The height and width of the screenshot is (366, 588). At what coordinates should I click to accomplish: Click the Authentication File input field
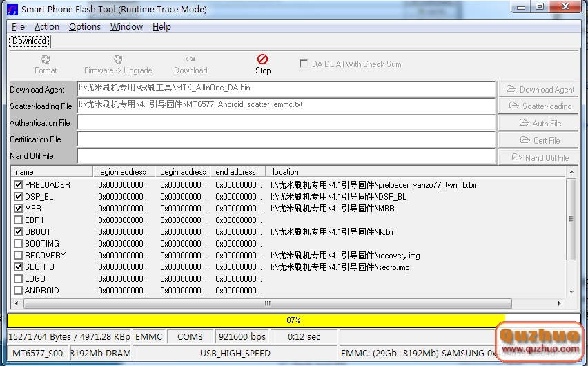(286, 122)
